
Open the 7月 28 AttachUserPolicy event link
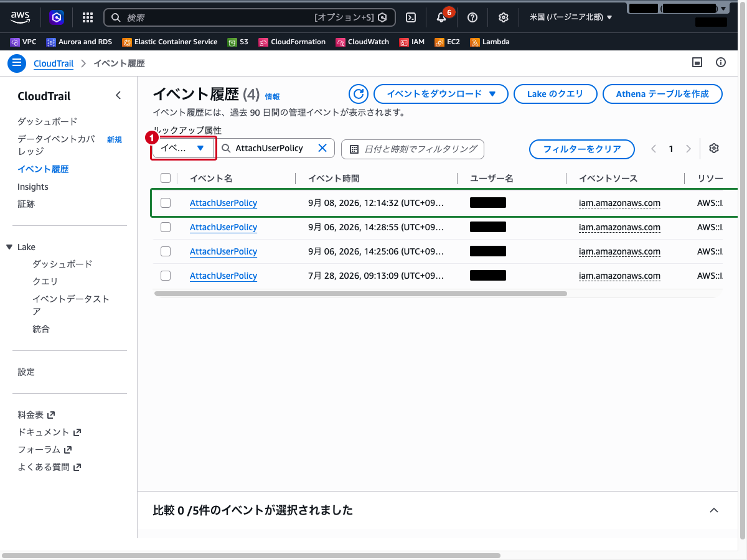(x=223, y=276)
